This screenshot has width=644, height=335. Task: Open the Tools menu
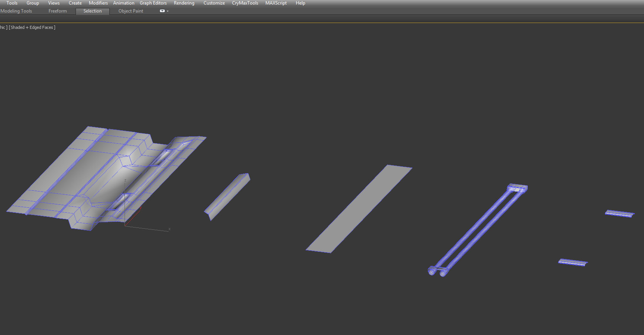point(12,3)
